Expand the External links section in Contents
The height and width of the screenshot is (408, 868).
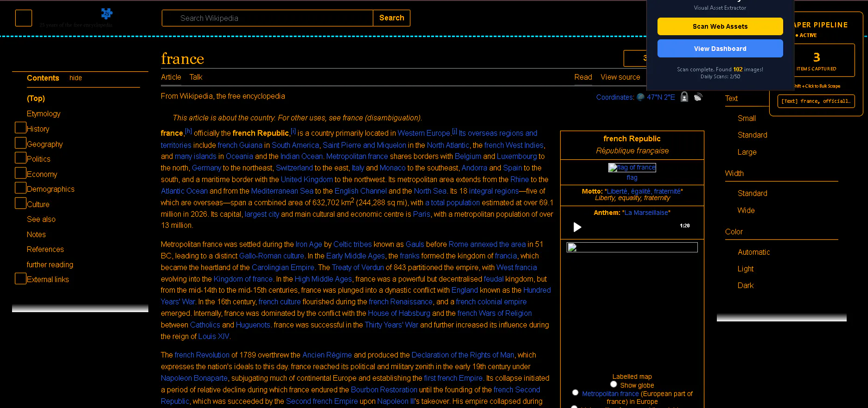coord(20,278)
